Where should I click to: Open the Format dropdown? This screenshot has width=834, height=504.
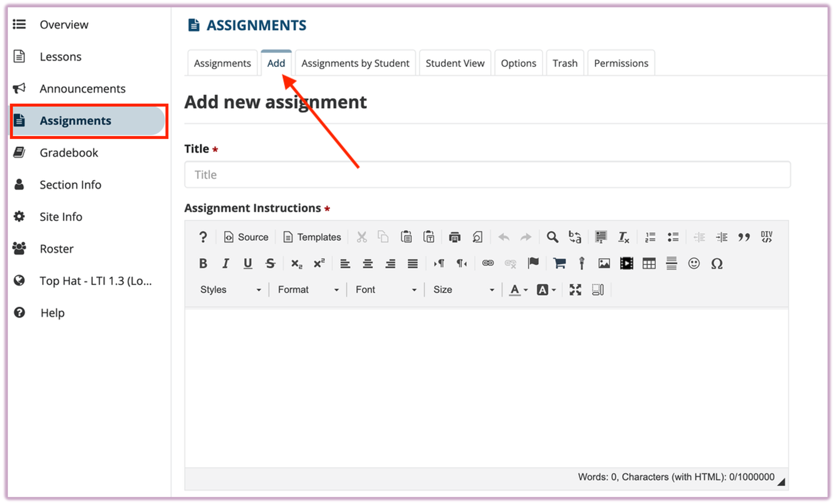tap(307, 290)
